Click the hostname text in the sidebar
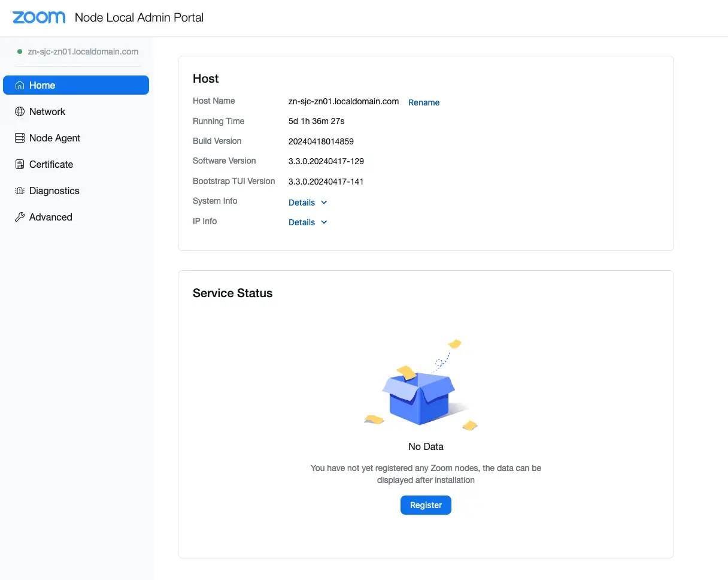728x580 pixels. coord(83,52)
